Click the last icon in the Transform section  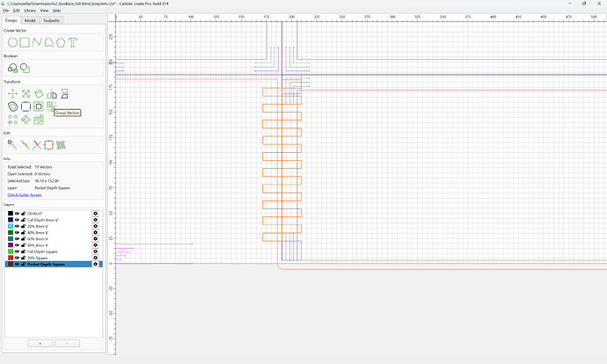[39, 120]
